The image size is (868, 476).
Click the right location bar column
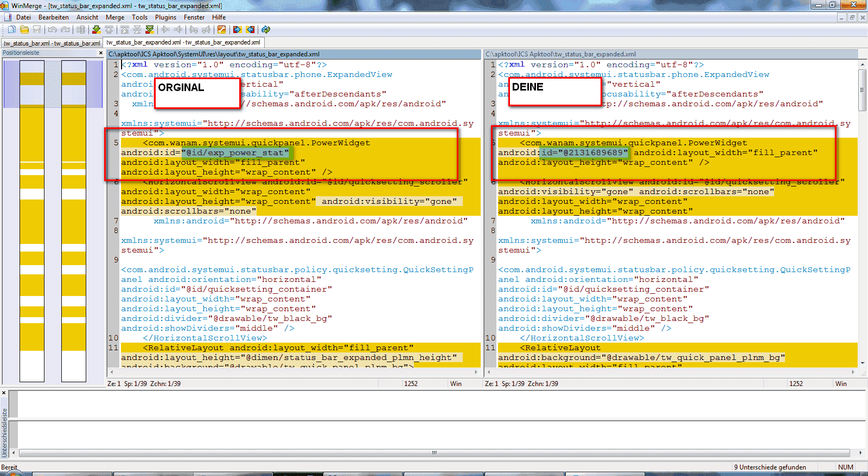[x=74, y=221]
